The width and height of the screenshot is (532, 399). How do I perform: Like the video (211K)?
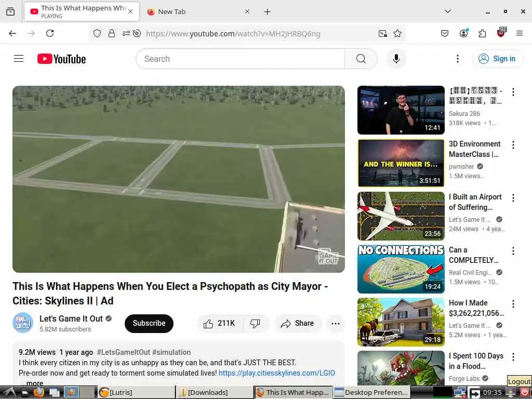[x=219, y=323]
